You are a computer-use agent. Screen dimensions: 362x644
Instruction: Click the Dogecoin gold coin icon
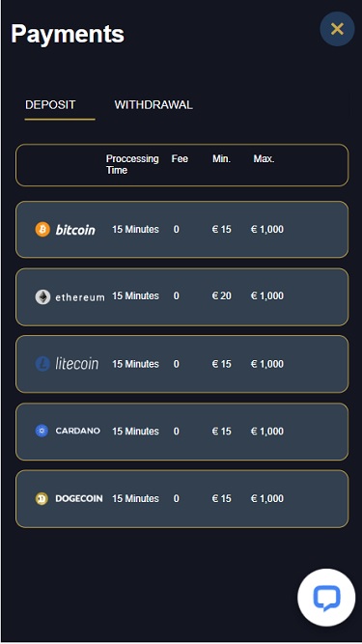42,498
